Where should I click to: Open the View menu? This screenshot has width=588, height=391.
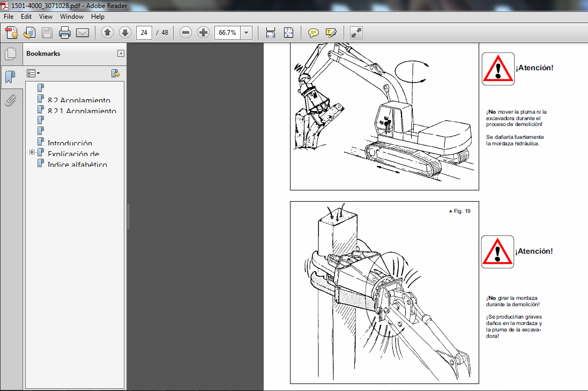point(46,17)
